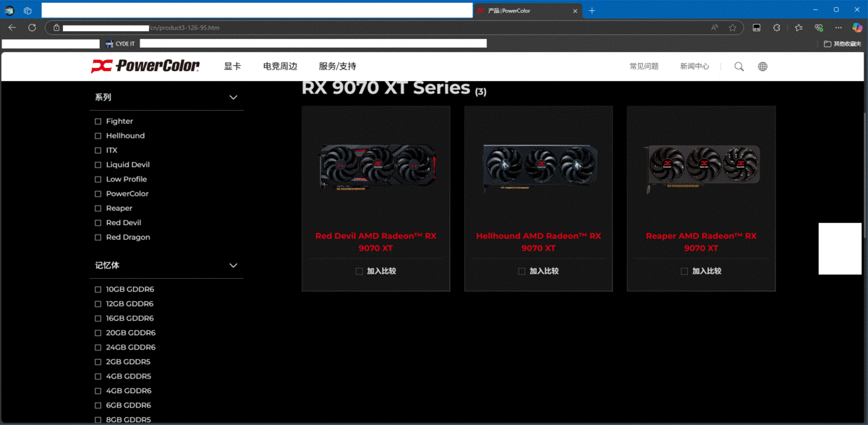Screen dimensions: 868x425
Task: Check the 16GB GDDR6 memory filter
Action: pos(98,319)
